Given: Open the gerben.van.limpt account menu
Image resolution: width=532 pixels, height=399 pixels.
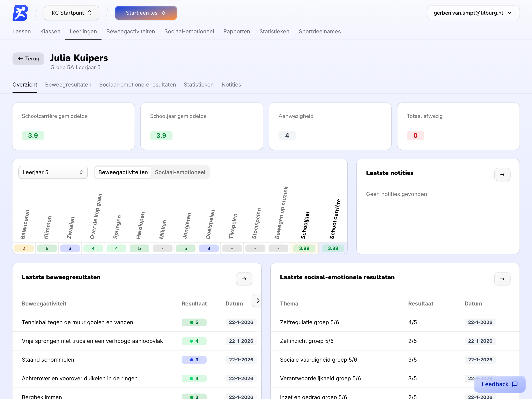Looking at the screenshot, I should [x=473, y=13].
